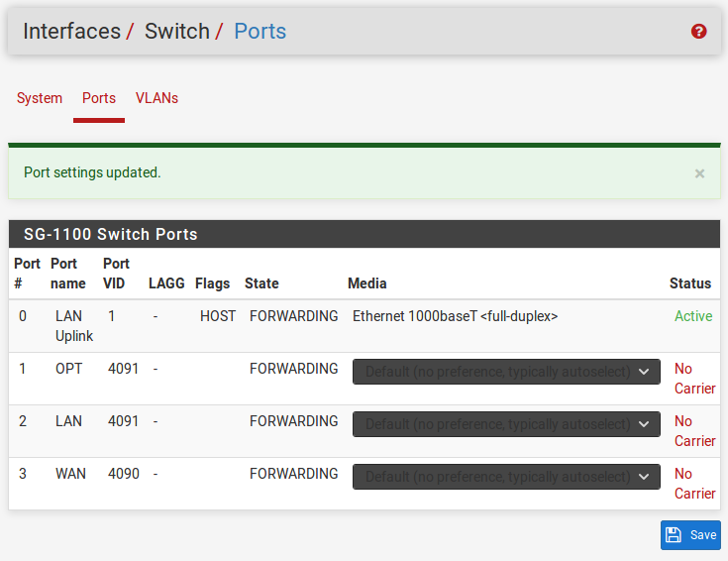Click Ports breadcrumb link
The height and width of the screenshot is (561, 728).
[260, 32]
